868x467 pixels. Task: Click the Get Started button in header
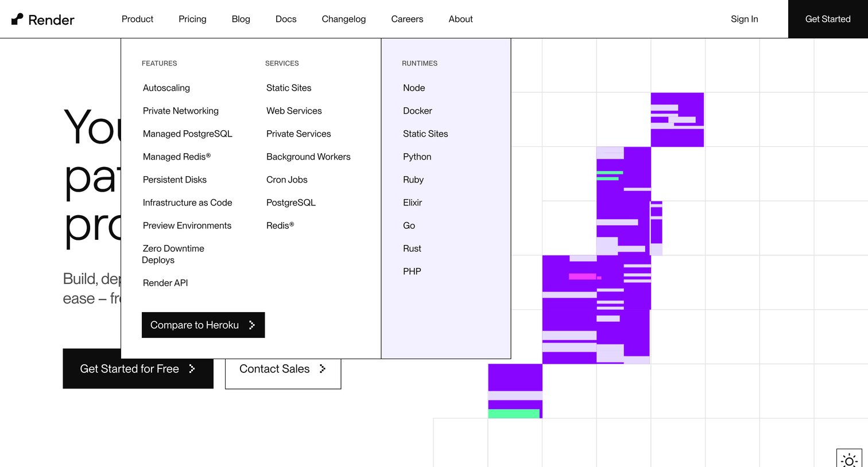pos(828,19)
